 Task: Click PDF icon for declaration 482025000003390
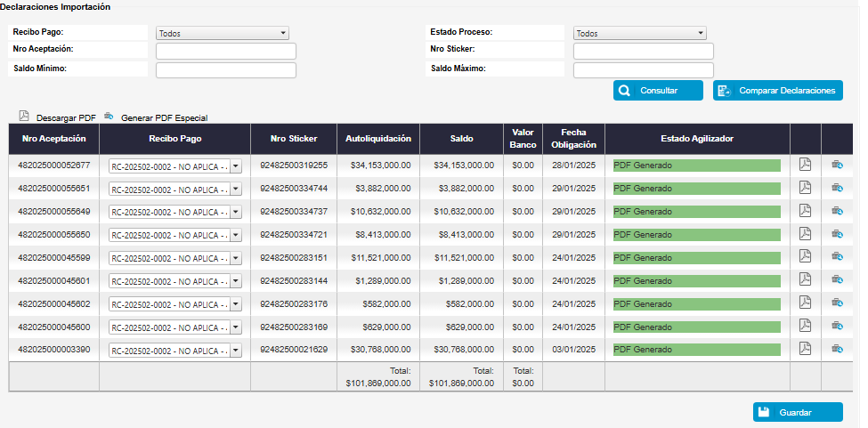tap(805, 350)
